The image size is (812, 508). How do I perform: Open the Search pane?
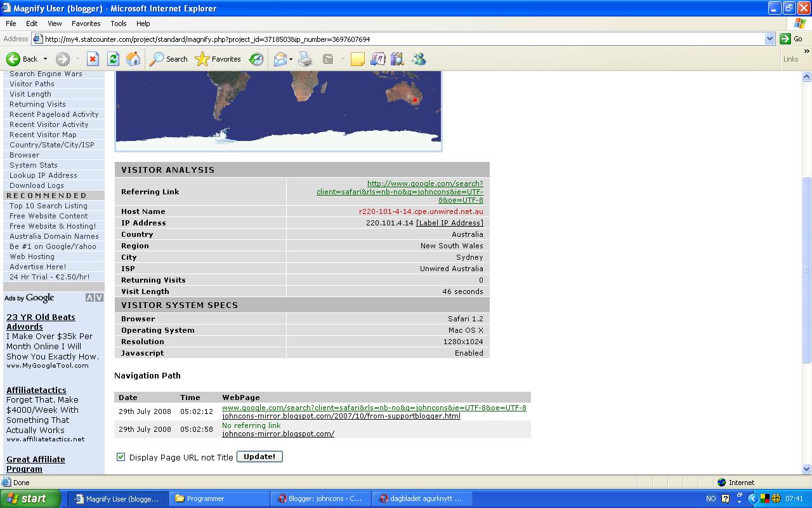[x=169, y=59]
